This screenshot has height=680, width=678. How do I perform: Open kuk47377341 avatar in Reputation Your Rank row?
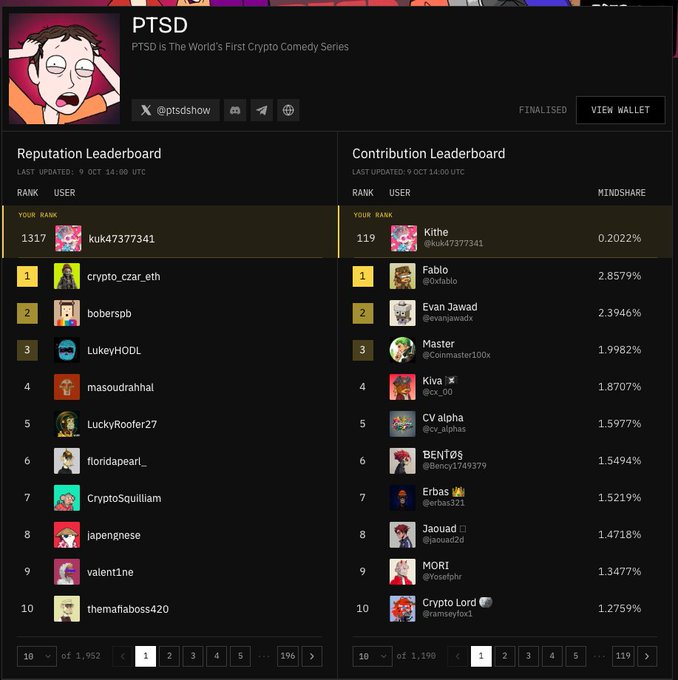click(x=68, y=238)
